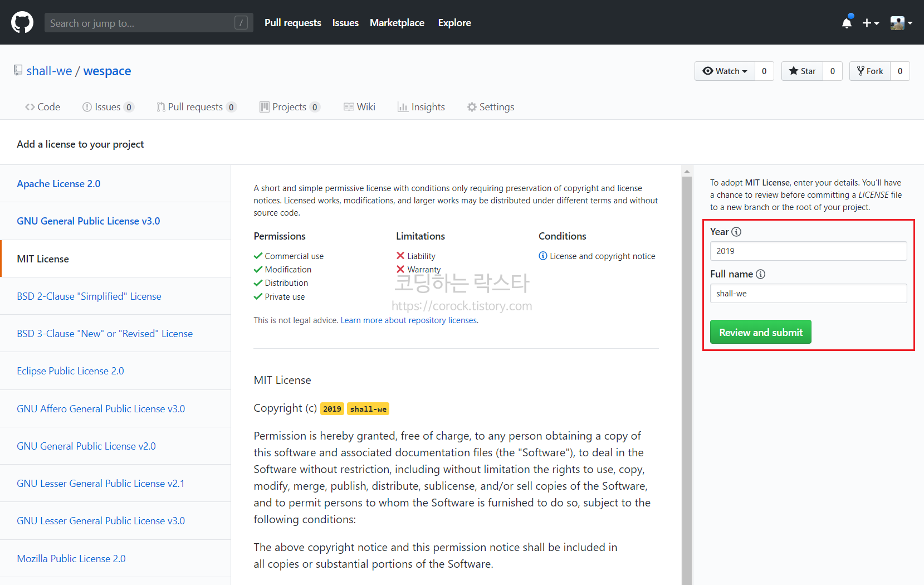Click the shall-we owner link

point(49,71)
